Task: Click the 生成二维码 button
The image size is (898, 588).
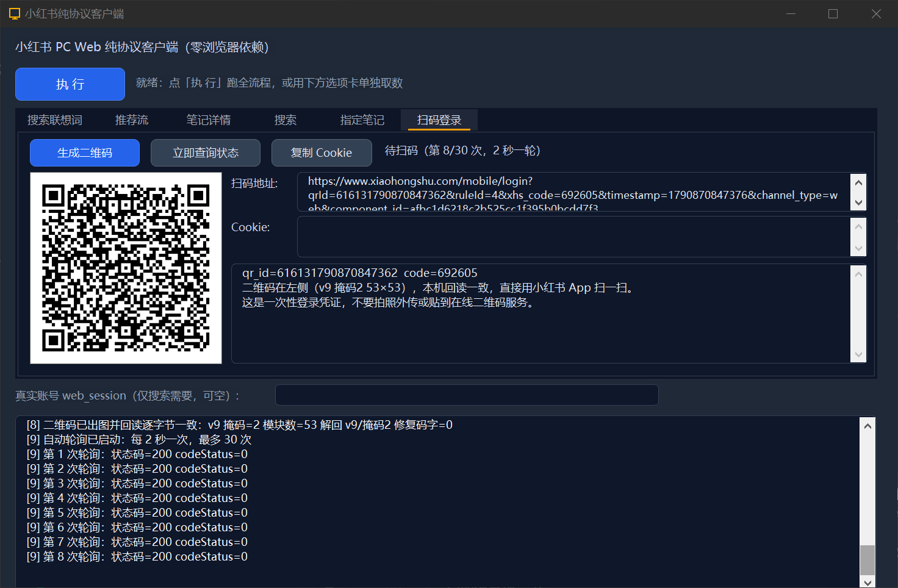Action: click(85, 152)
